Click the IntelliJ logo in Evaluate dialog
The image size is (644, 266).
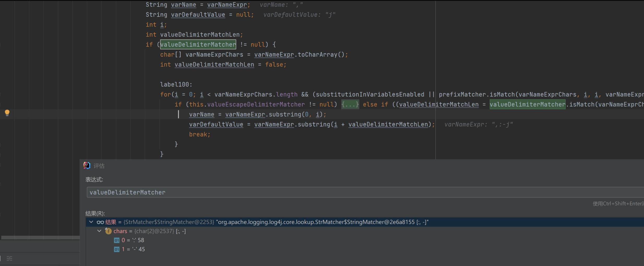point(87,165)
